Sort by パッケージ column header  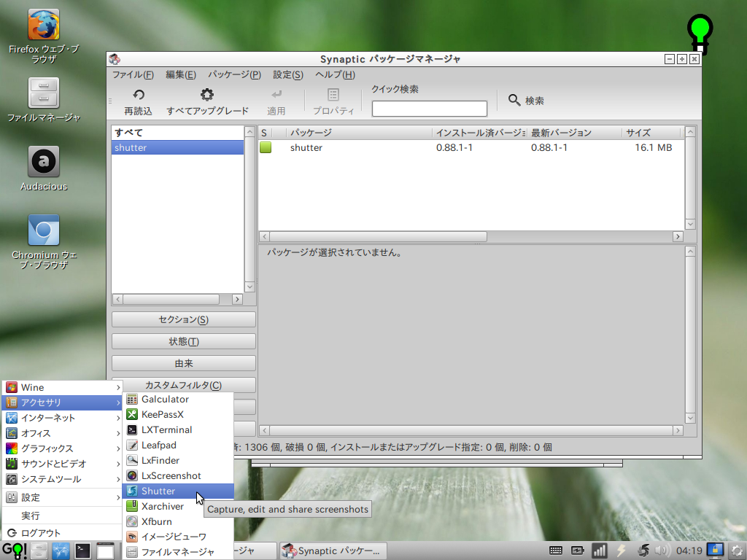359,133
